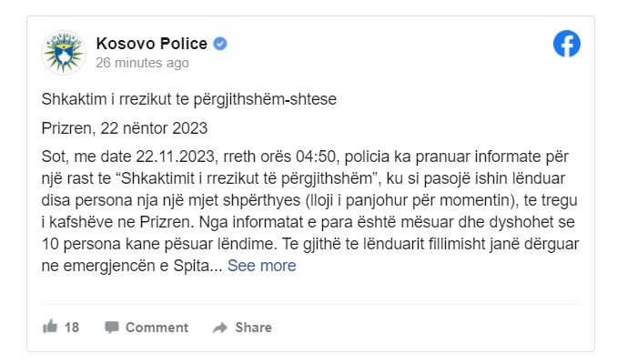This screenshot has height=364, width=627.
Task: Click the 'Prizren, 22 nëntor 2023' line
Action: 125,128
